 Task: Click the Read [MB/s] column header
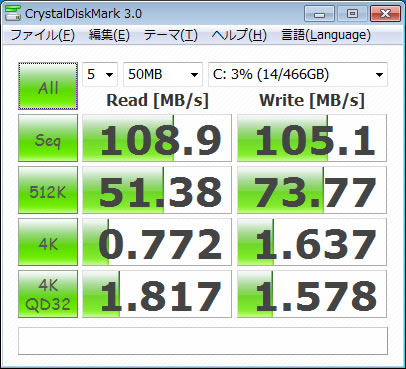[157, 101]
